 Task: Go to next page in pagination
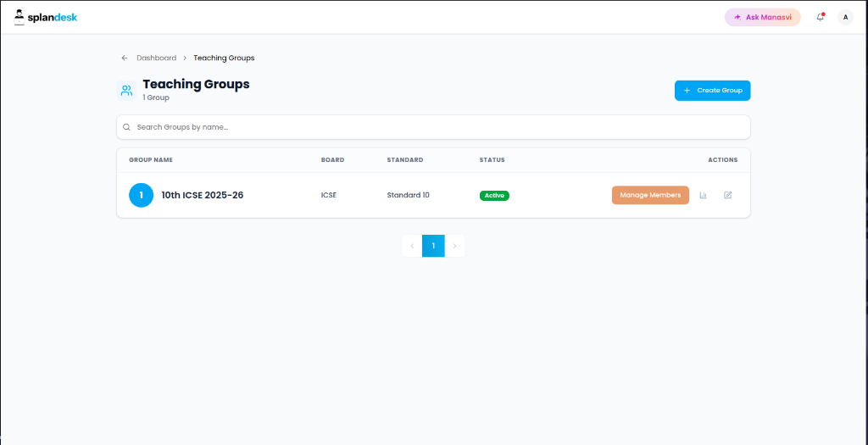click(x=455, y=246)
